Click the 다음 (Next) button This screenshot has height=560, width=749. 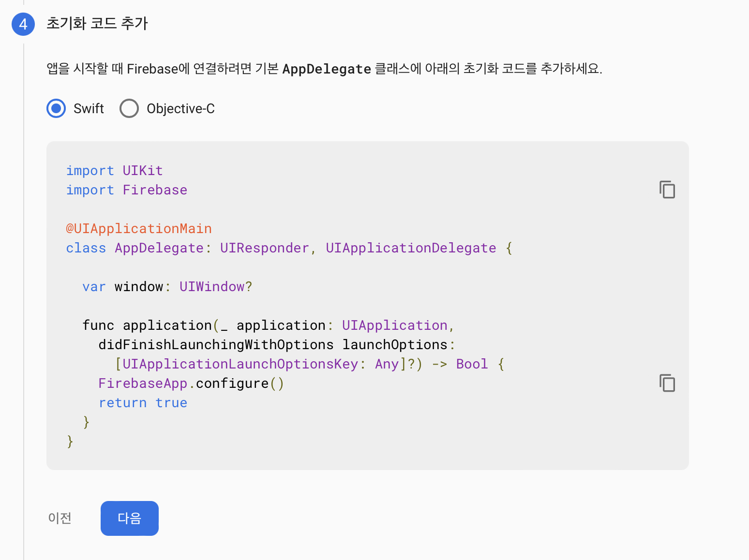point(130,518)
